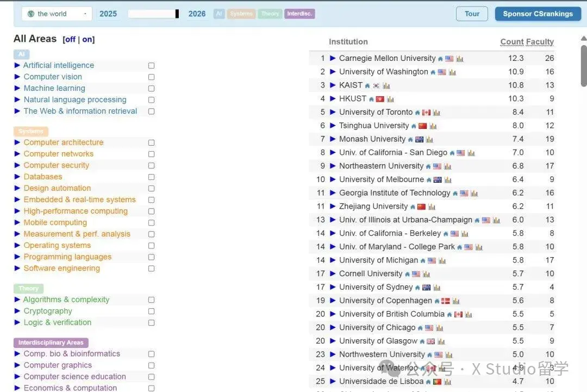The image size is (587, 392).
Task: Show Northeastern University bar chart icon
Action: (x=448, y=166)
